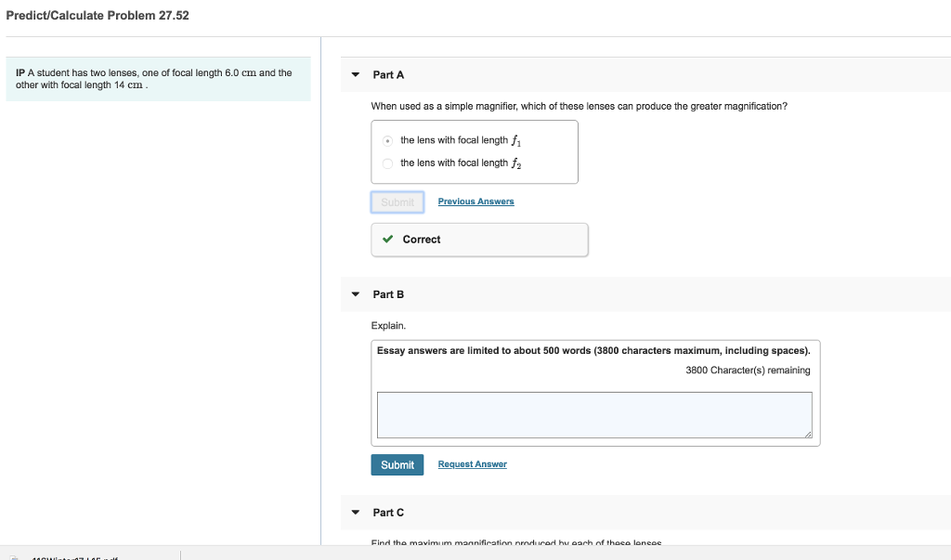Click the green Correct checkmark icon

(387, 239)
